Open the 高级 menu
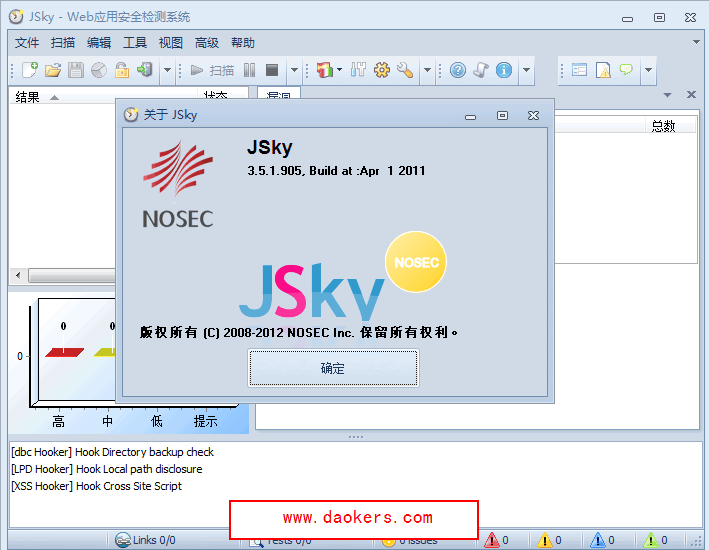 pyautogui.click(x=207, y=43)
